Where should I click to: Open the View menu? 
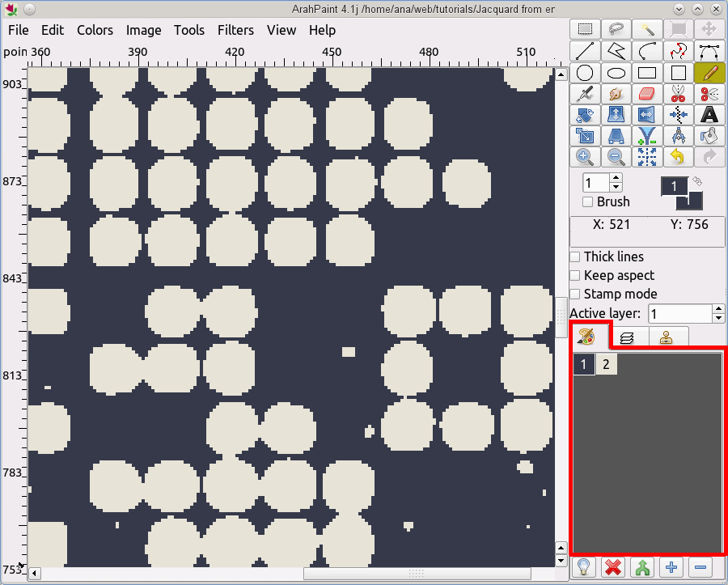pos(281,30)
